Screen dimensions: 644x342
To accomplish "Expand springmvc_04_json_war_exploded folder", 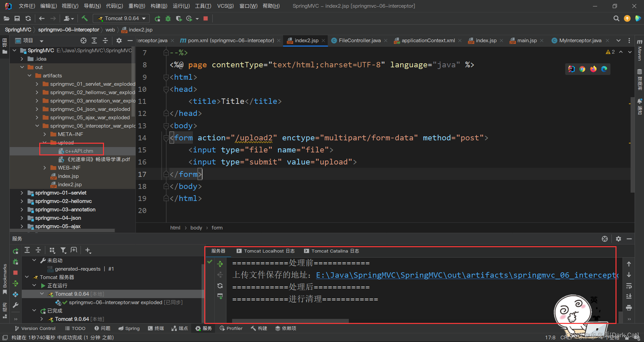I will [37, 109].
